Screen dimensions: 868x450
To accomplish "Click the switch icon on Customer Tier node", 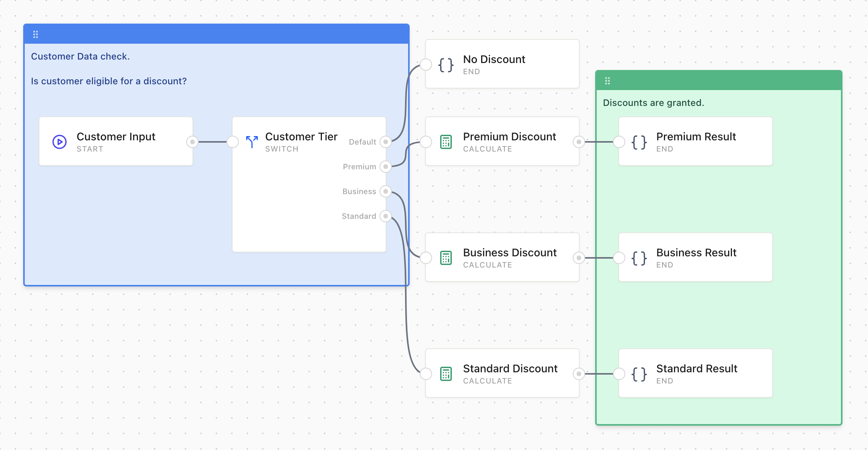I will click(252, 142).
